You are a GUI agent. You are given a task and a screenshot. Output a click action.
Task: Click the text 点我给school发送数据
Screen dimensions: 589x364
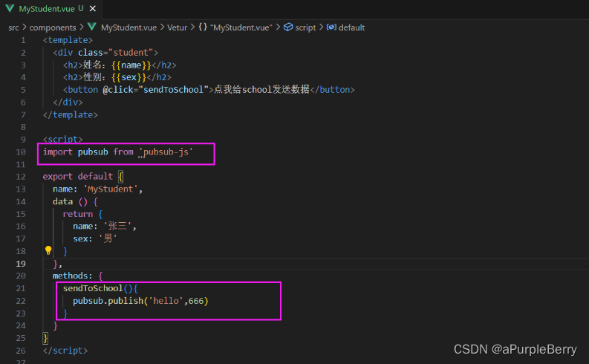pyautogui.click(x=261, y=89)
